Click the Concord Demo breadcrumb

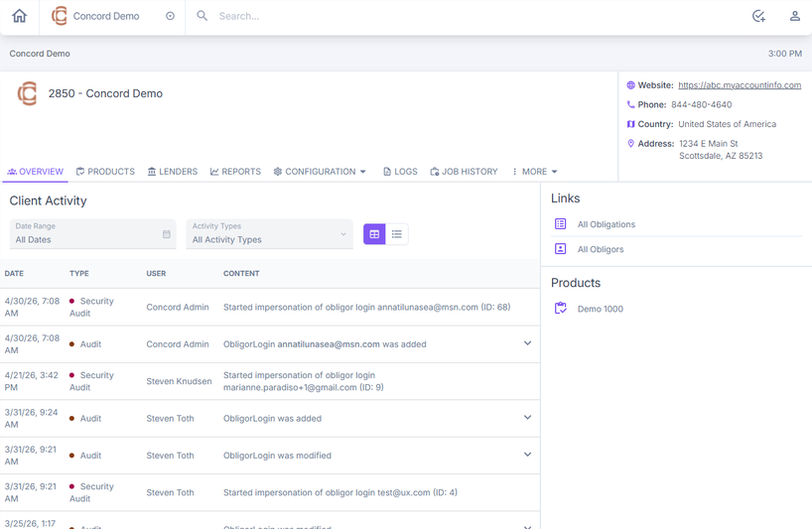coord(40,54)
